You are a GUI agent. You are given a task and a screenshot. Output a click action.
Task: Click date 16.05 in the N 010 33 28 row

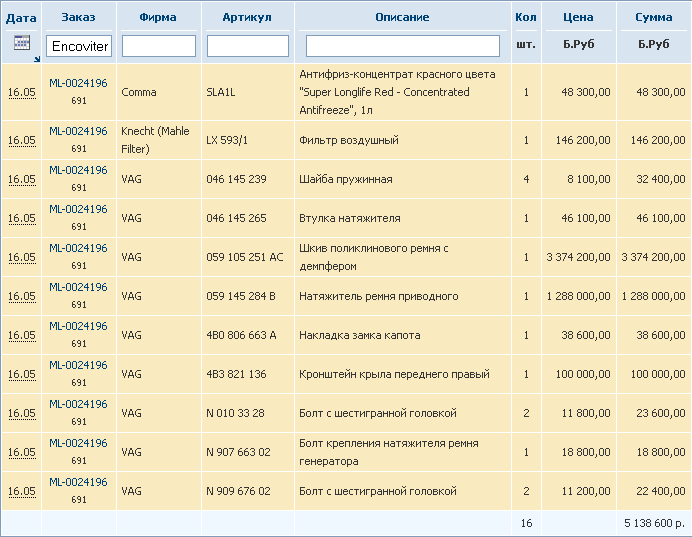point(22,413)
